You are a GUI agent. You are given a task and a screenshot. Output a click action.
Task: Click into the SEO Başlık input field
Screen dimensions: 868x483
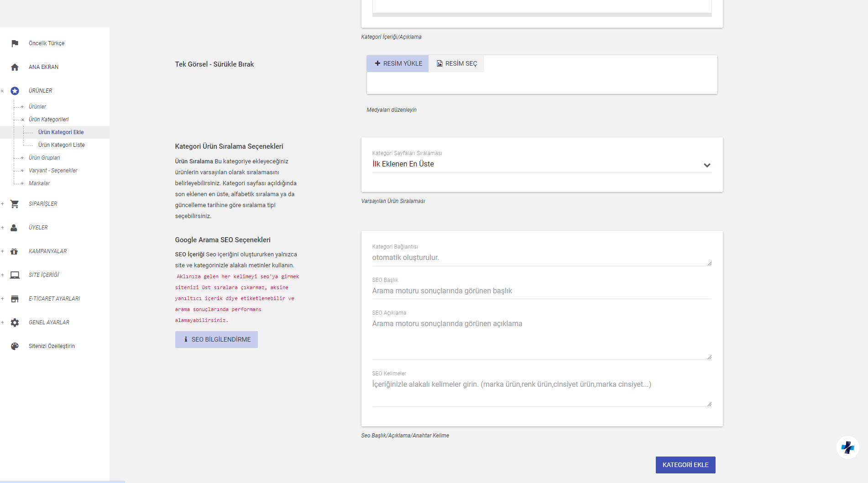[x=541, y=291]
